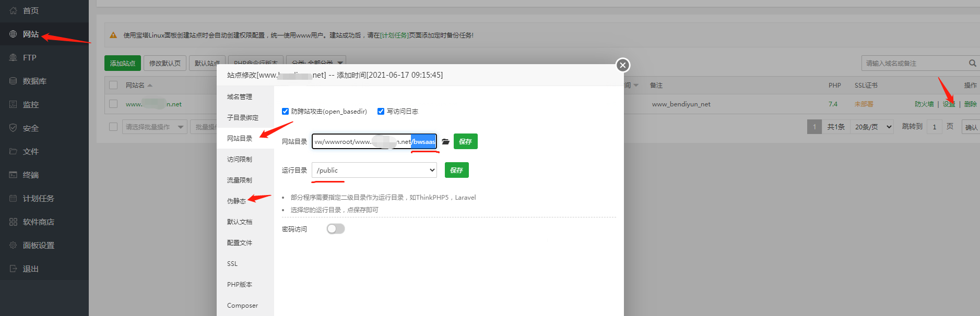
Task: Click the 添加站点 button
Action: coord(123,63)
